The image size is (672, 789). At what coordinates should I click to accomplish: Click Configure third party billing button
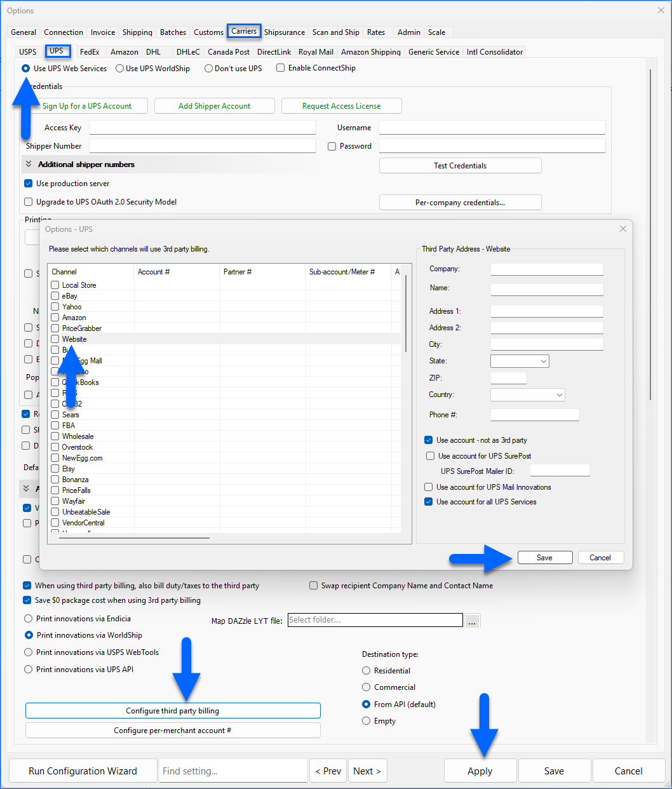point(173,711)
